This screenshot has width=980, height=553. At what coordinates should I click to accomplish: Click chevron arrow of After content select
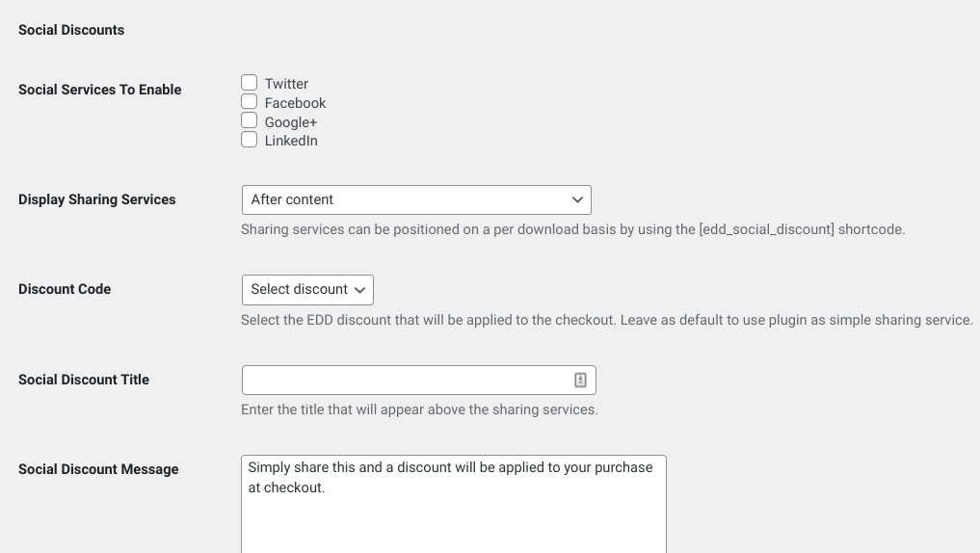coord(577,199)
